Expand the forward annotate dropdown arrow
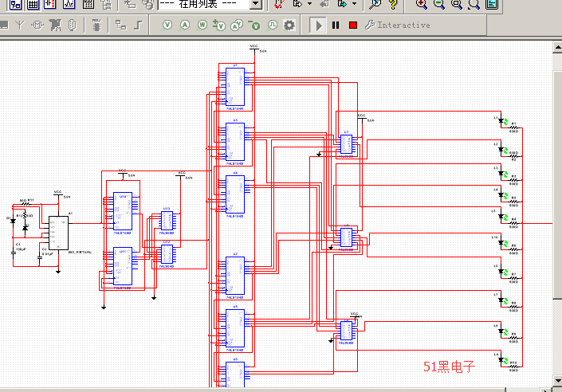Viewport: 562px width, 392px height. 354,4
